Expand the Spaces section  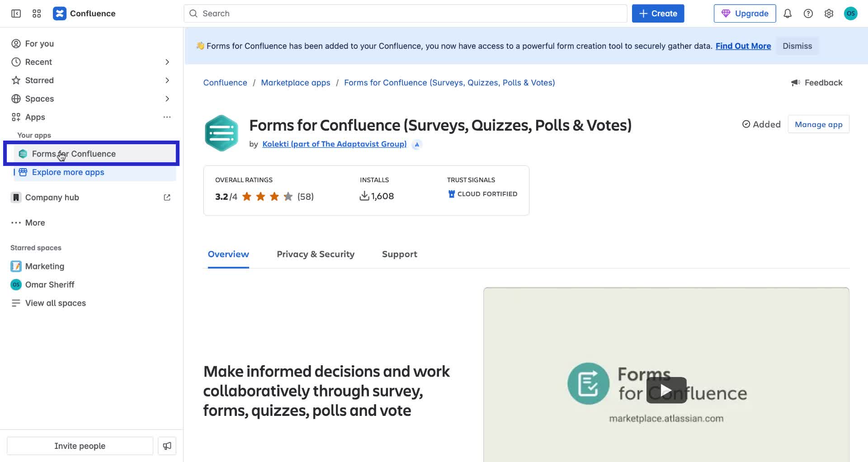pyautogui.click(x=167, y=99)
